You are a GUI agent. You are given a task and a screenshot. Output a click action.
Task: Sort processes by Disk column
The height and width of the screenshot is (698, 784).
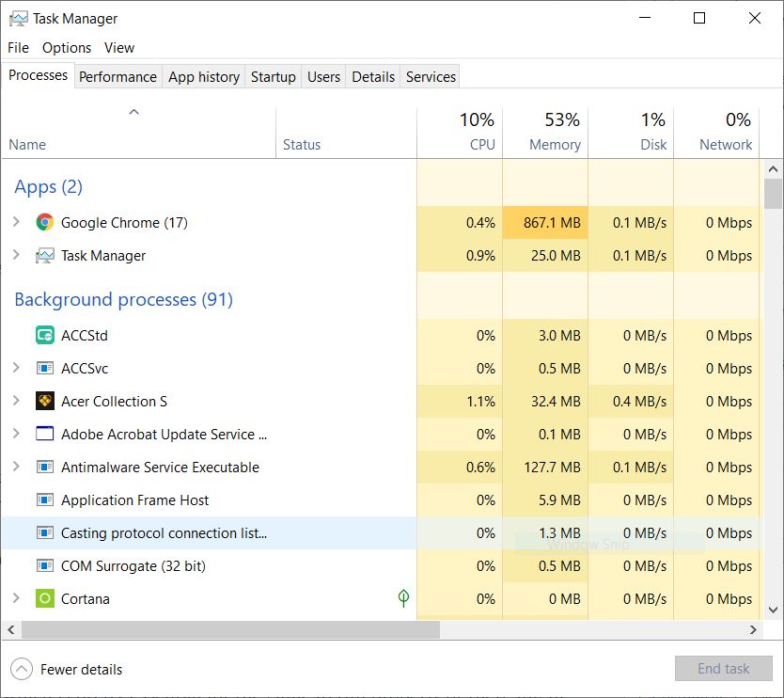631,133
